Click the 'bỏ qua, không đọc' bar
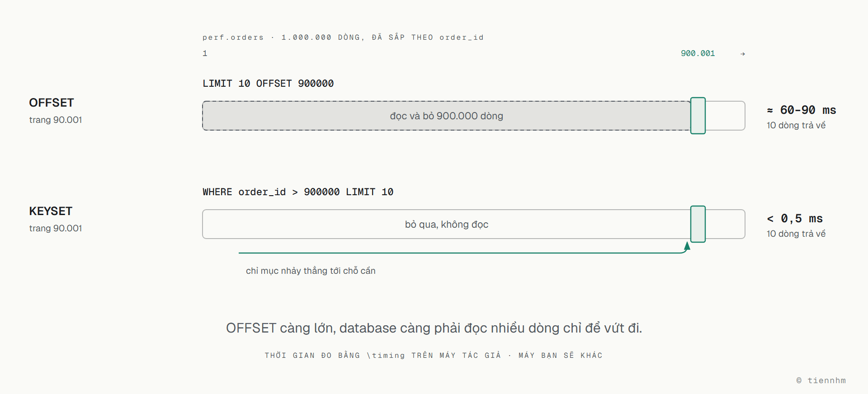This screenshot has height=394, width=868. point(446,224)
